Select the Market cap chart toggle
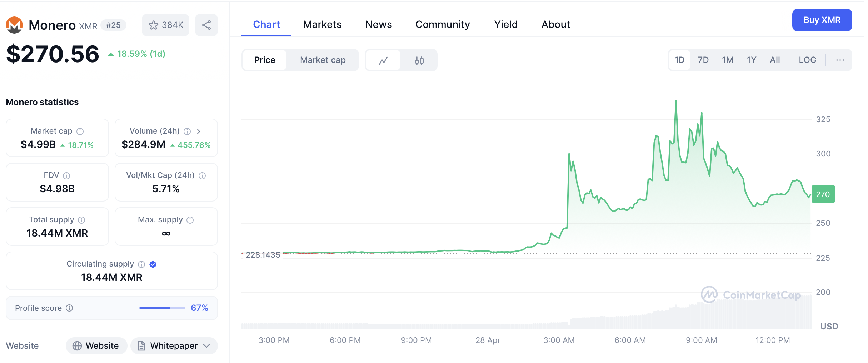This screenshot has width=868, height=363. click(323, 60)
